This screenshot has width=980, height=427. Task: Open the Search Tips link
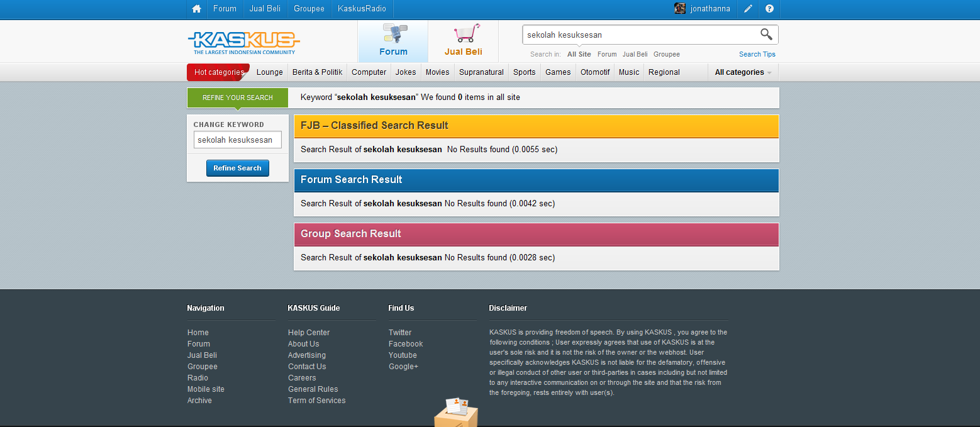757,54
